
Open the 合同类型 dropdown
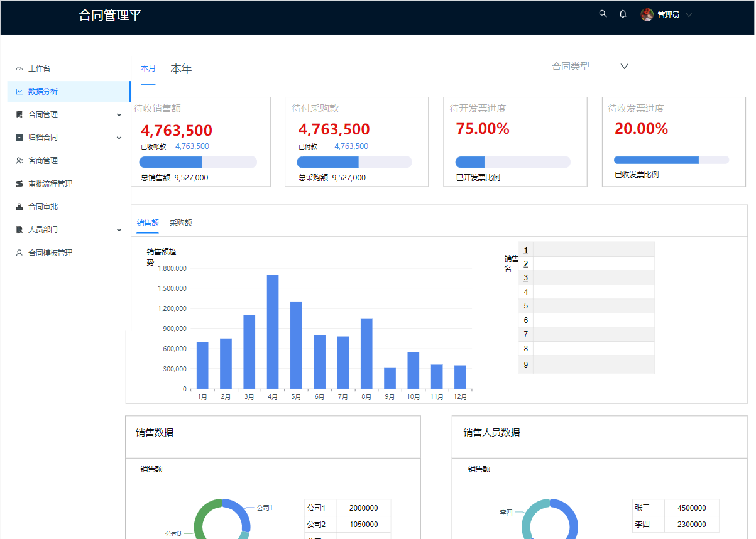tap(589, 67)
